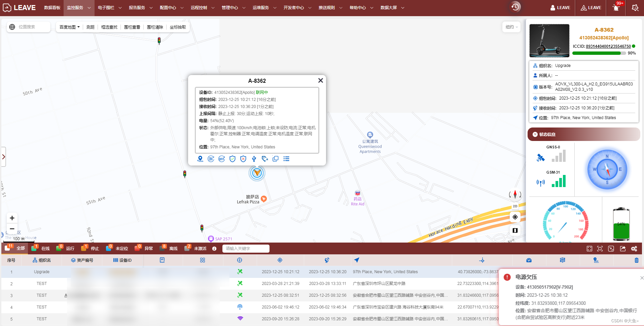Close the 电源欠压 alert notification
Screen dimensions: 644x326
point(642,278)
